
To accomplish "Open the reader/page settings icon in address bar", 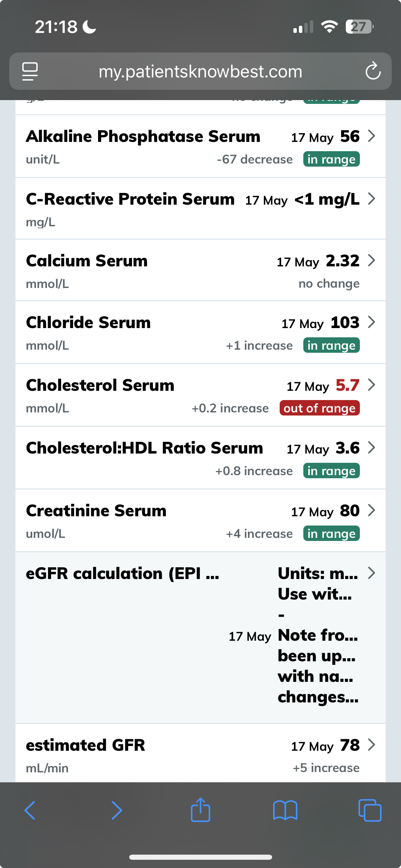I will (x=30, y=71).
